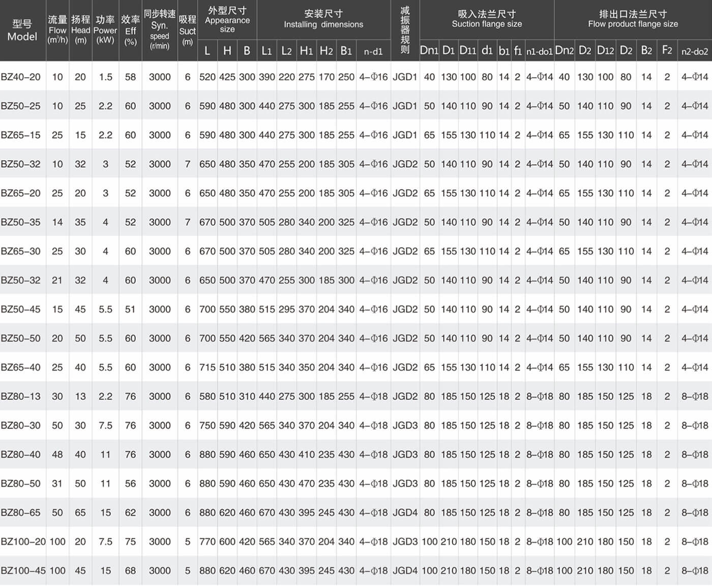Click the BZ65-40 model cell
The height and width of the screenshot is (588, 712).
click(x=21, y=366)
